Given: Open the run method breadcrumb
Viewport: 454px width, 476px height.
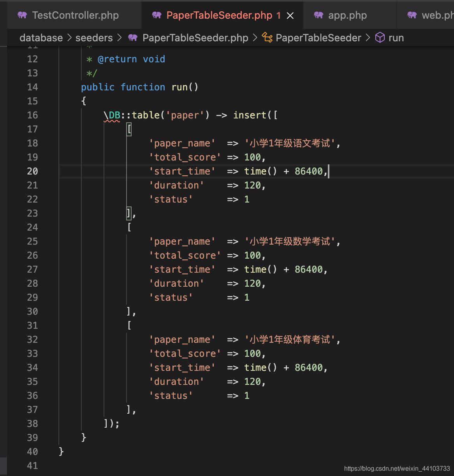Looking at the screenshot, I should (x=396, y=38).
